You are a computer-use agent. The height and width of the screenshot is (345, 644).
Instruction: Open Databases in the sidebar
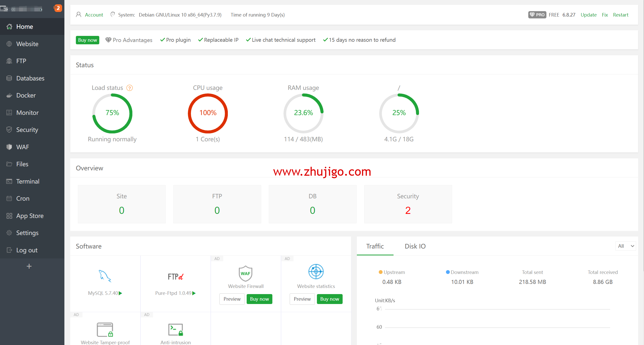(x=32, y=78)
